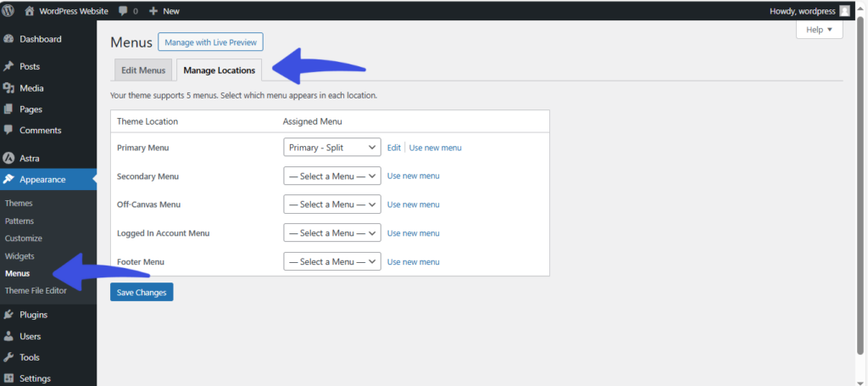Click the Save Changes button

point(142,292)
